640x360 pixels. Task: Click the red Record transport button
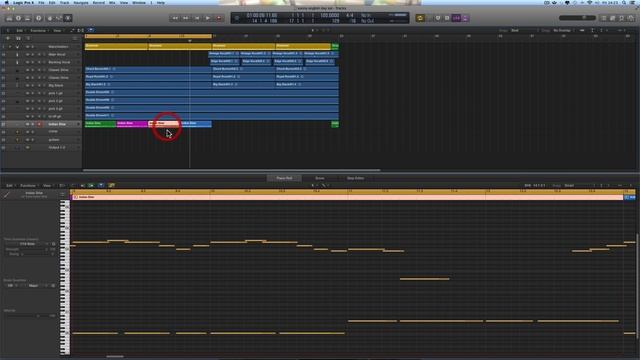click(219, 18)
